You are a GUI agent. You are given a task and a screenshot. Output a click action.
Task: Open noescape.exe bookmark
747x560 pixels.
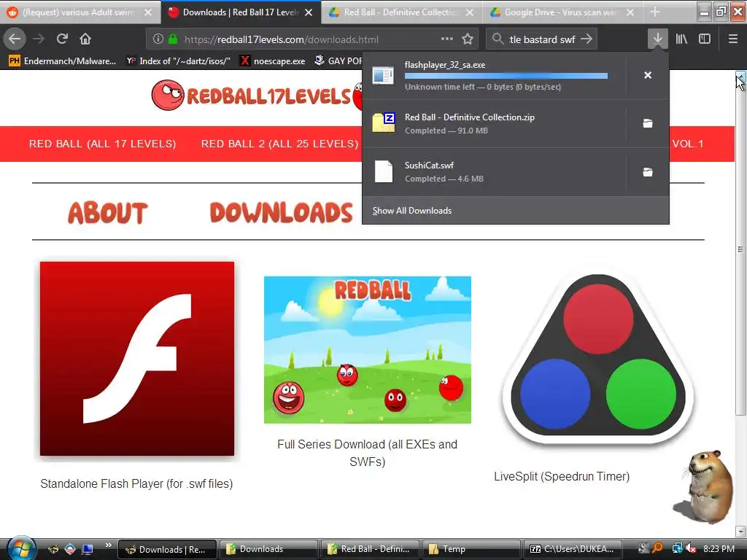[273, 61]
